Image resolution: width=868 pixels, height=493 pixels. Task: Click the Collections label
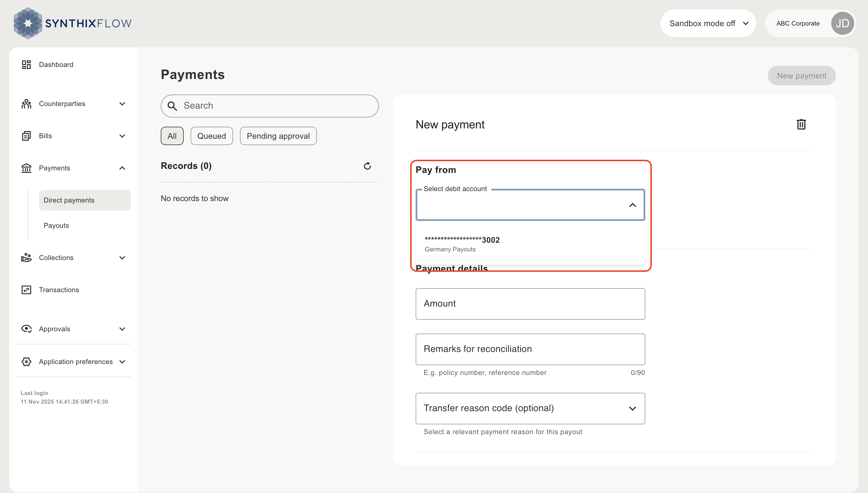coord(56,258)
